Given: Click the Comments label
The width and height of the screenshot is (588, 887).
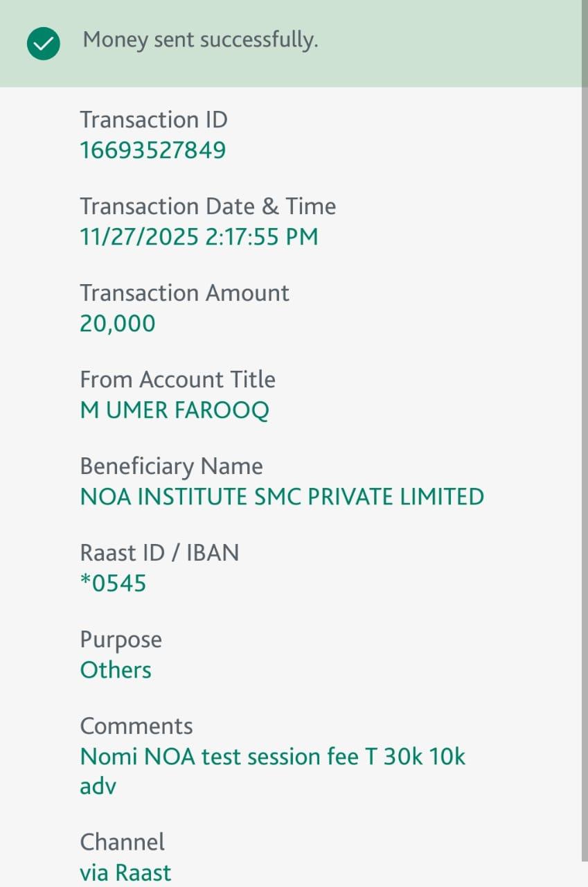Looking at the screenshot, I should [136, 726].
